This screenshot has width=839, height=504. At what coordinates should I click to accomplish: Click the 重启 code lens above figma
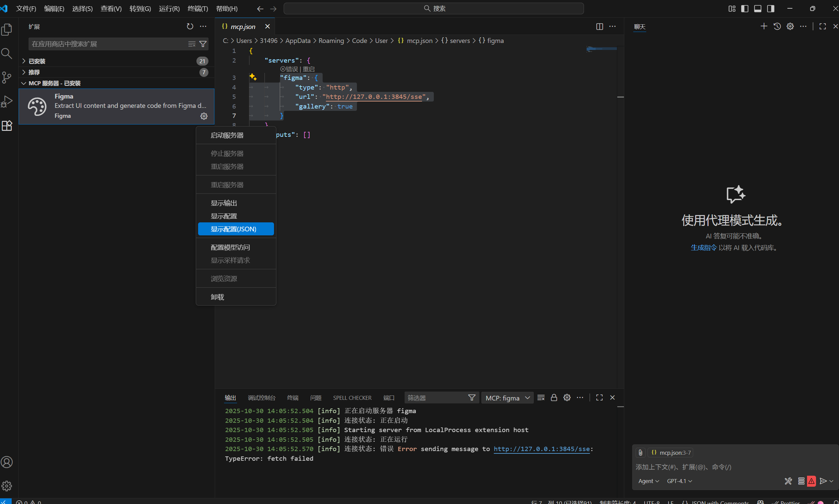click(x=308, y=69)
